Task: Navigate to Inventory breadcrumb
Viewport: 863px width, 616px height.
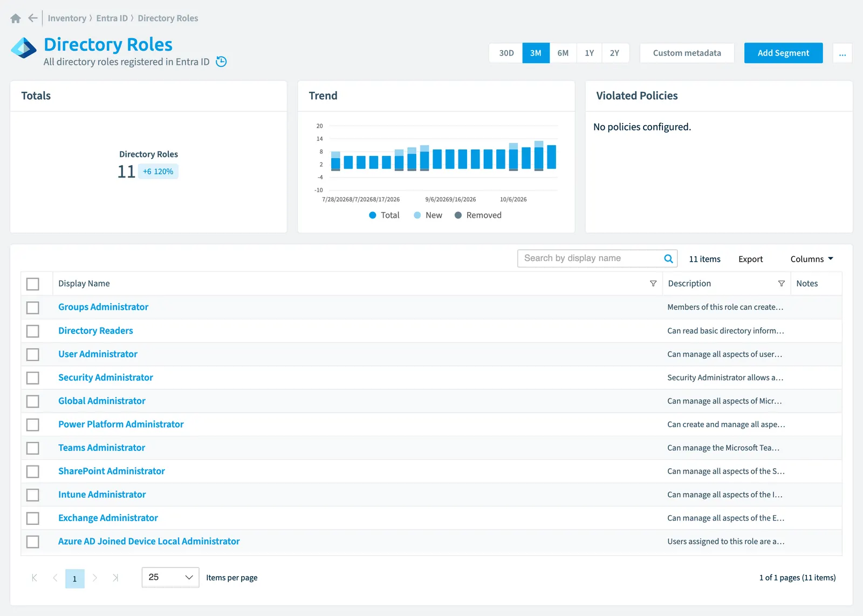Action: point(67,18)
